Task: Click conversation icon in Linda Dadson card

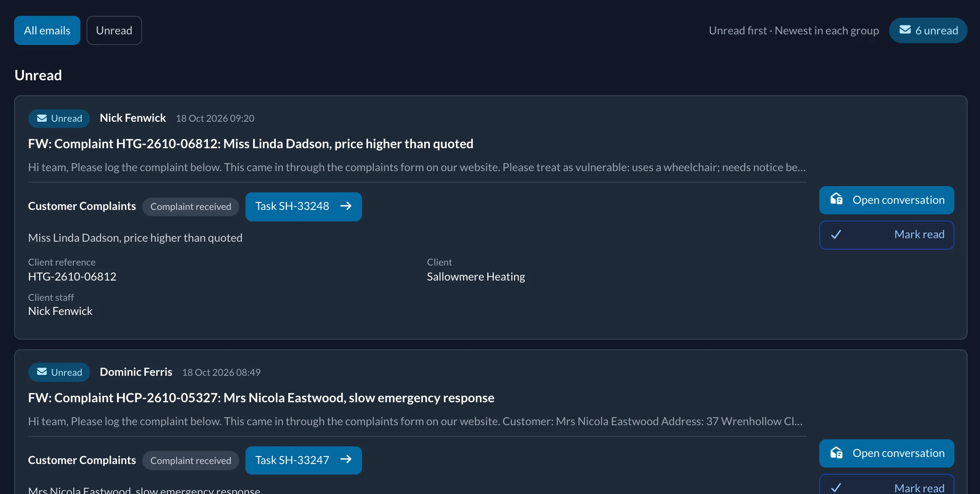Action: [836, 199]
